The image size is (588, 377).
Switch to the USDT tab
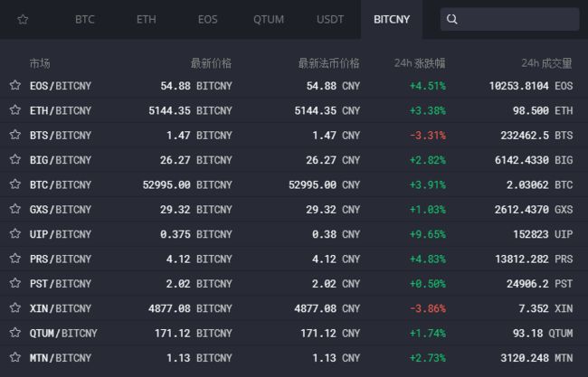click(x=330, y=19)
